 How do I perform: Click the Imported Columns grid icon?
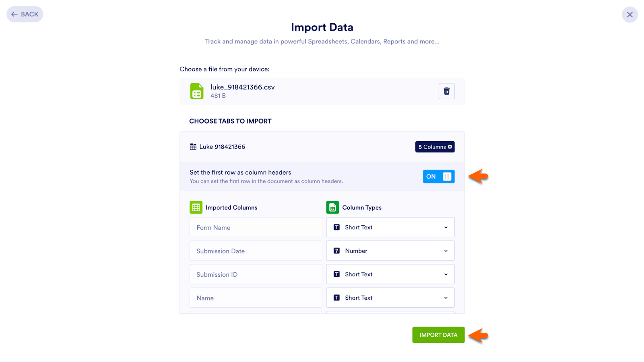(196, 208)
